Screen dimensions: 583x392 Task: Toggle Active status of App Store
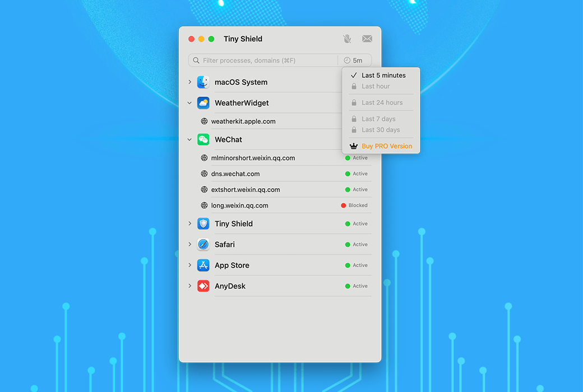(356, 265)
